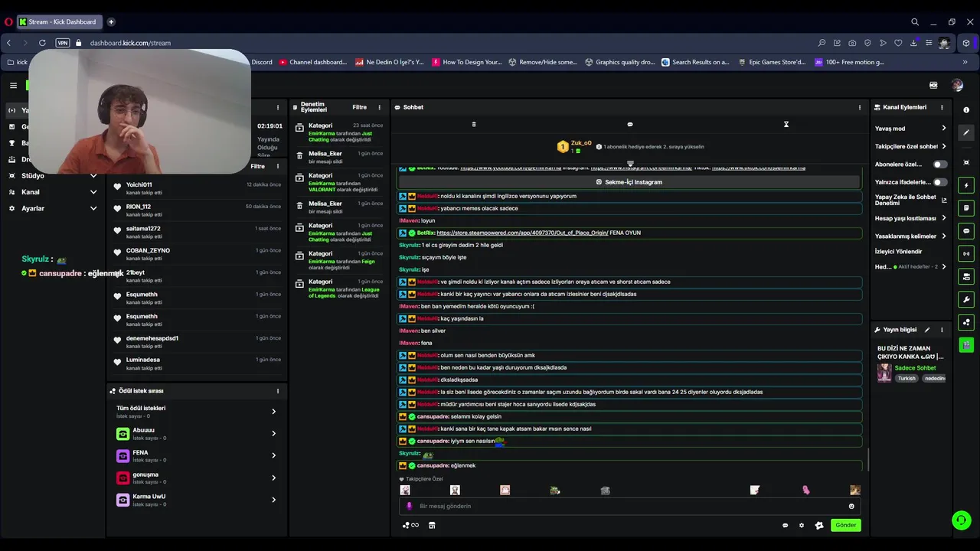Open the hamburger sidebar menu
The image size is (980, 551).
click(x=13, y=86)
